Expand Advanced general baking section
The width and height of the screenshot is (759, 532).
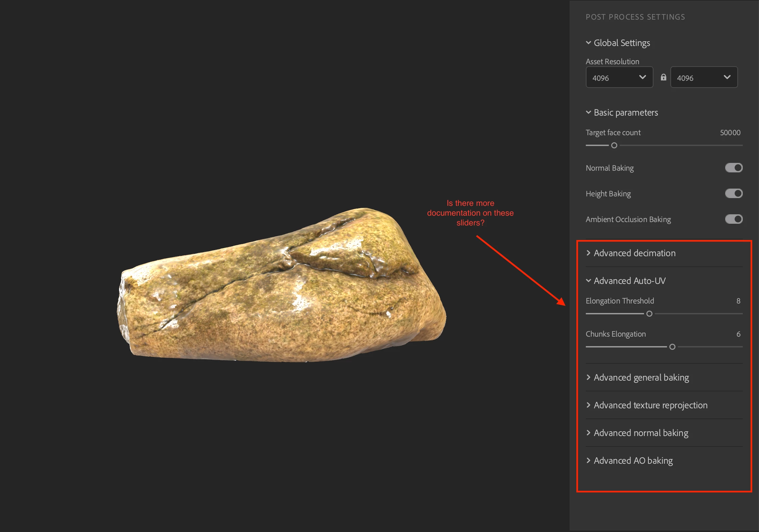638,378
